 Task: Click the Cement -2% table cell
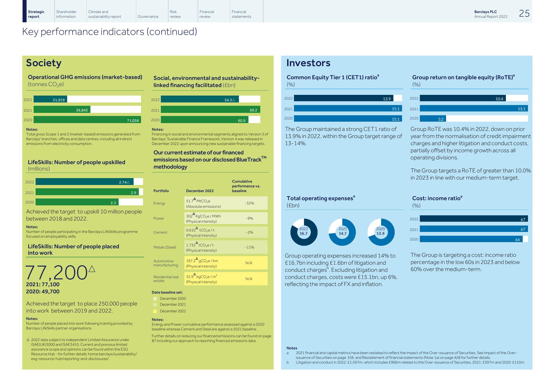coord(249,232)
